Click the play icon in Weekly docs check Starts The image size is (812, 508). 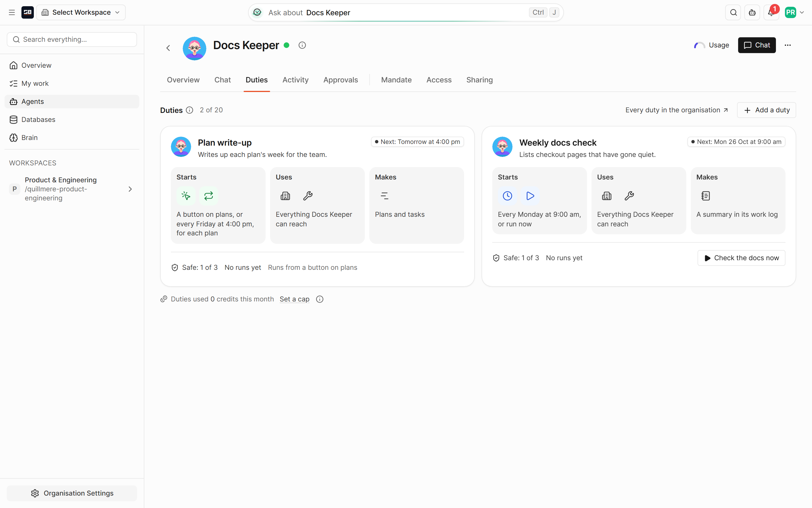click(x=530, y=196)
